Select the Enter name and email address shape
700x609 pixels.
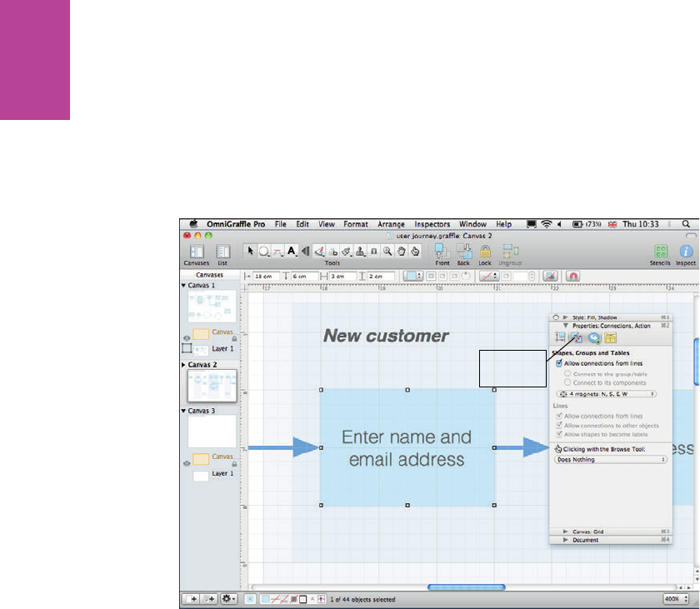(x=407, y=447)
